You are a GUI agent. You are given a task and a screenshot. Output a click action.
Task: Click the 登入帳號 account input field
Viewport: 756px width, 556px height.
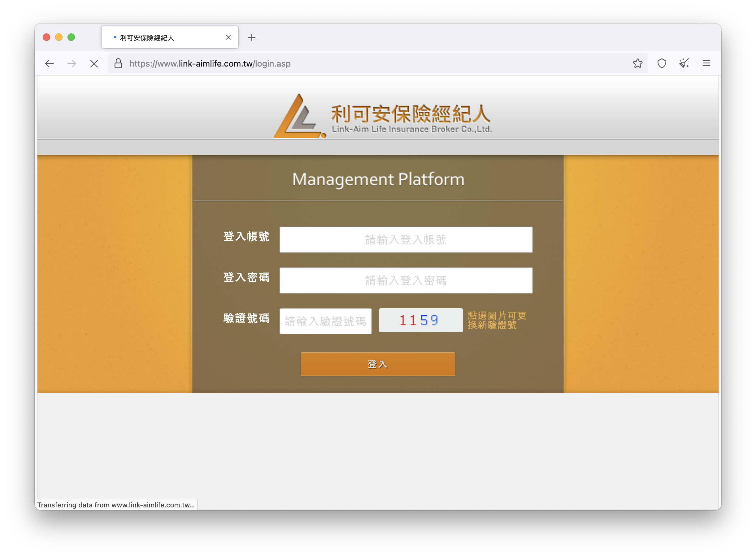pyautogui.click(x=406, y=240)
